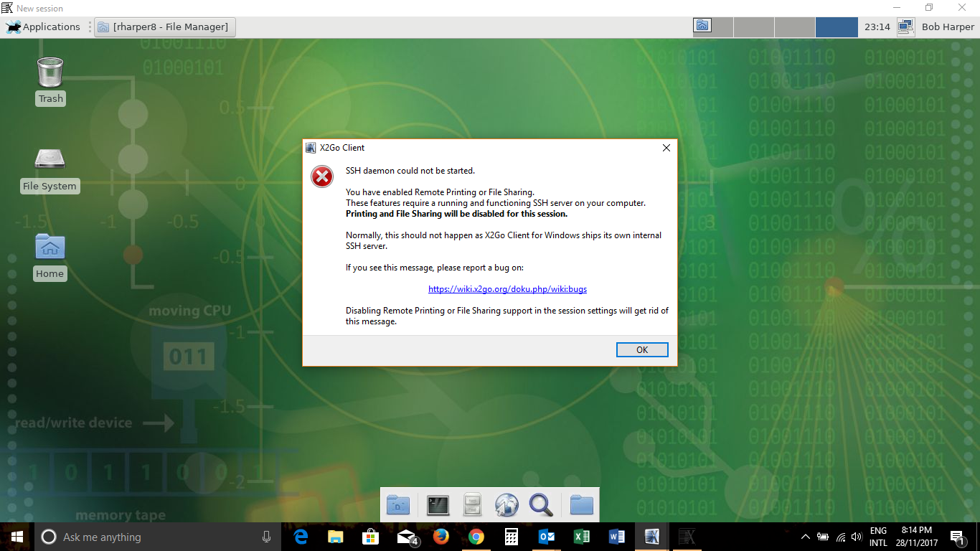Open Excel from the taskbar
Viewport: 980px width, 551px height.
click(582, 537)
